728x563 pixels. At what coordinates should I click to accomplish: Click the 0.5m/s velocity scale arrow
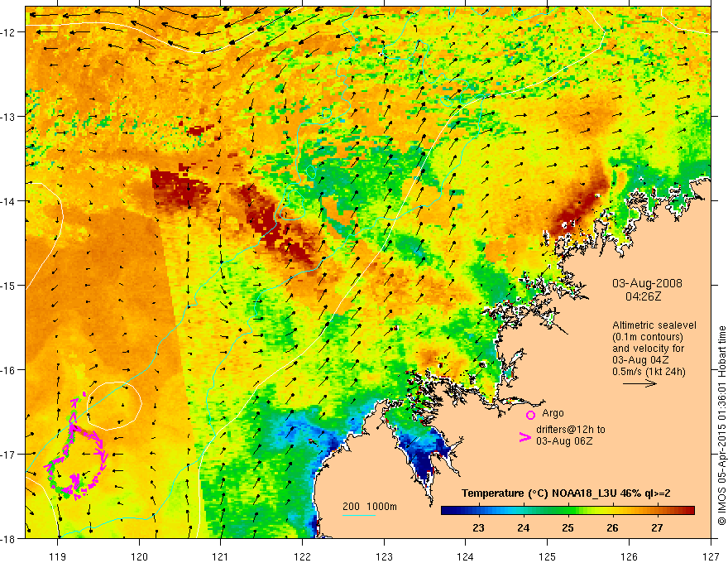(x=639, y=383)
